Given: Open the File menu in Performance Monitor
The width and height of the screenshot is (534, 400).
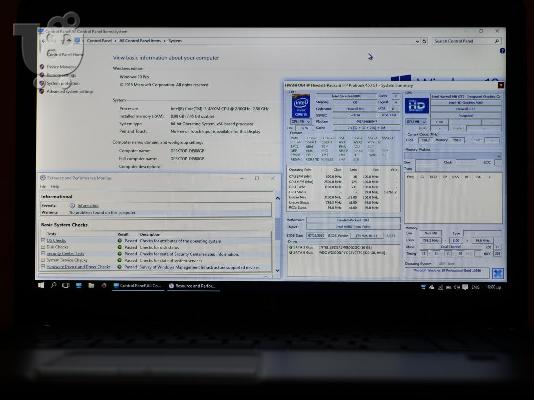Looking at the screenshot, I should (43, 187).
